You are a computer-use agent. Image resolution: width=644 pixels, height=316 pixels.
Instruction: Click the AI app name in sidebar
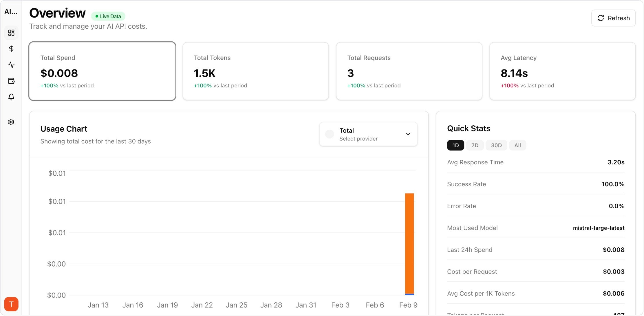(11, 12)
